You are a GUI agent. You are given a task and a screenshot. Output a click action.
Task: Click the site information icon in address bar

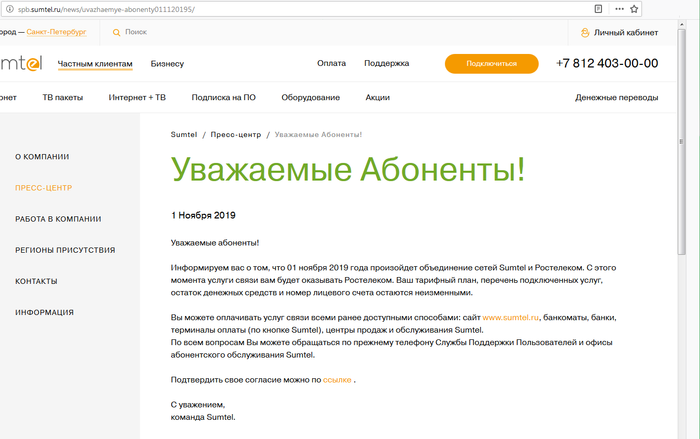[x=9, y=8]
